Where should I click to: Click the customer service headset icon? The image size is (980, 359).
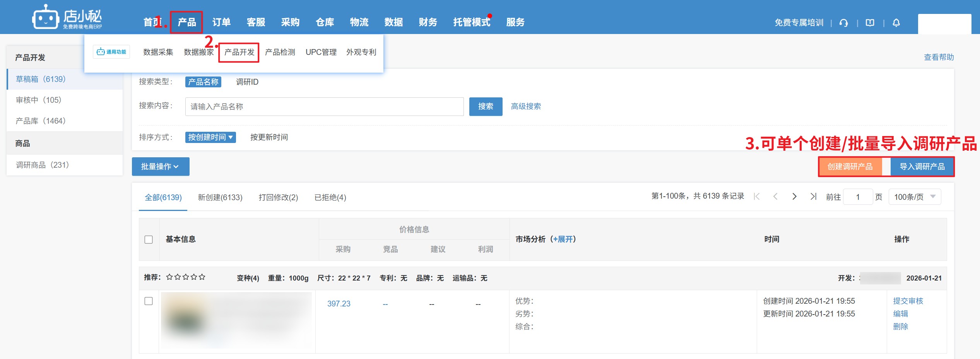(843, 23)
